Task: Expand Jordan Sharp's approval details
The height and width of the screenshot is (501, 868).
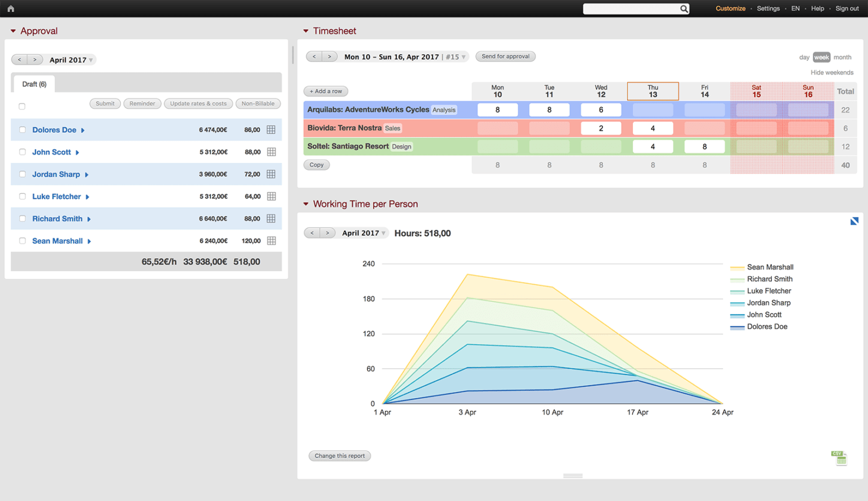Action: (x=88, y=175)
